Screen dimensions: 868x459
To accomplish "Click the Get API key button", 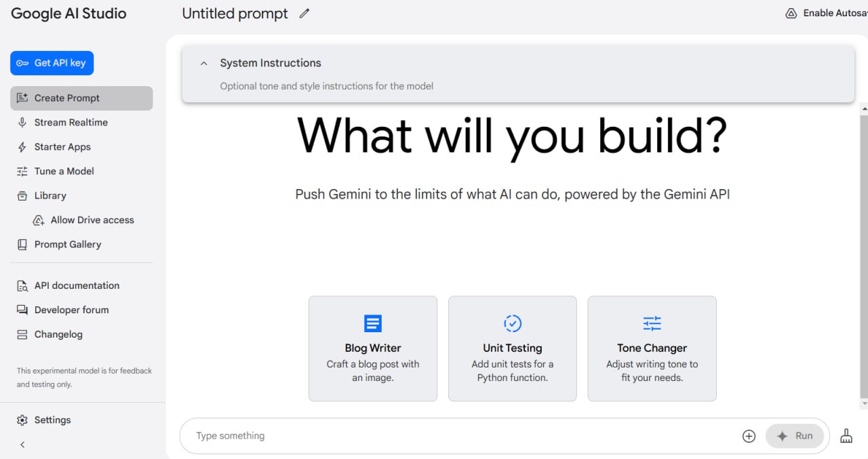I will (x=52, y=63).
